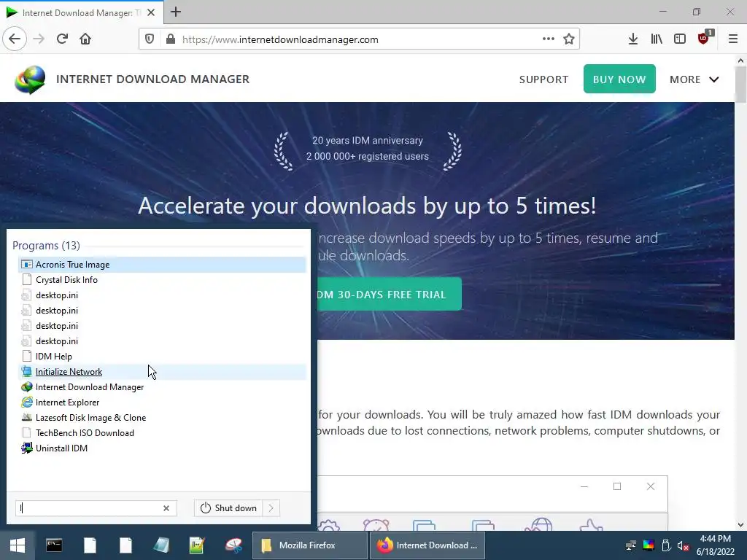
Task: Open uBlock Origin extension icon
Action: 704,38
